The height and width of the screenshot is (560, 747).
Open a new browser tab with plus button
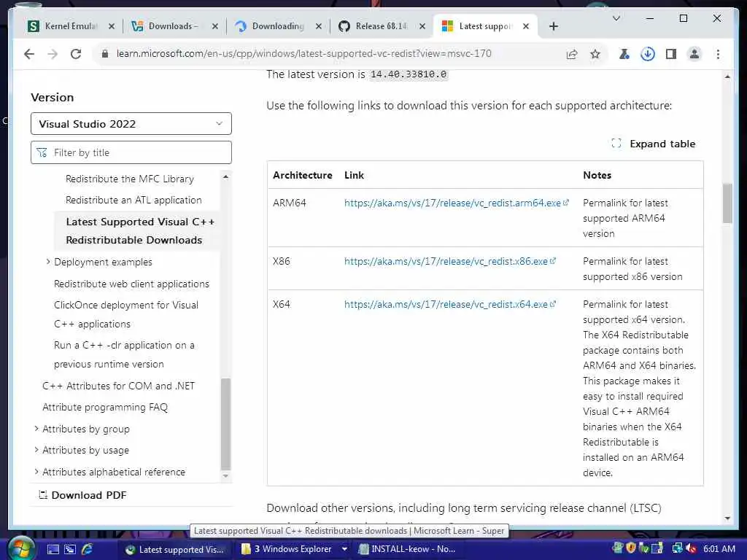click(x=553, y=26)
